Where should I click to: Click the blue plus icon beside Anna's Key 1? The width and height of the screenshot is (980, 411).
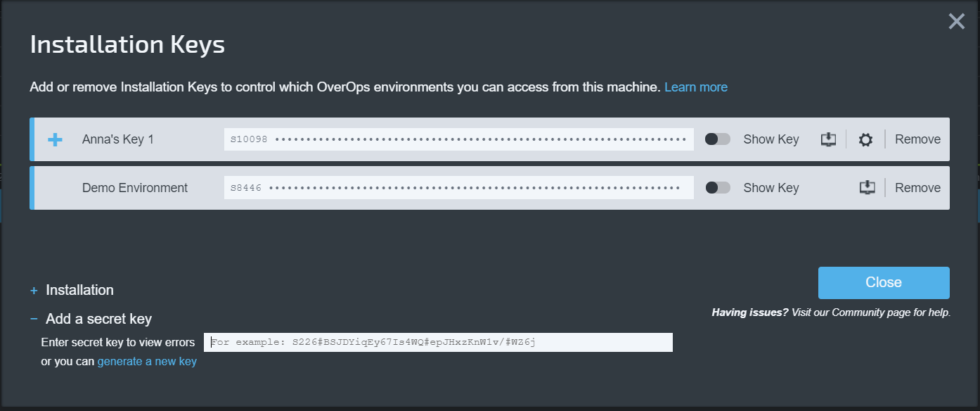(55, 139)
